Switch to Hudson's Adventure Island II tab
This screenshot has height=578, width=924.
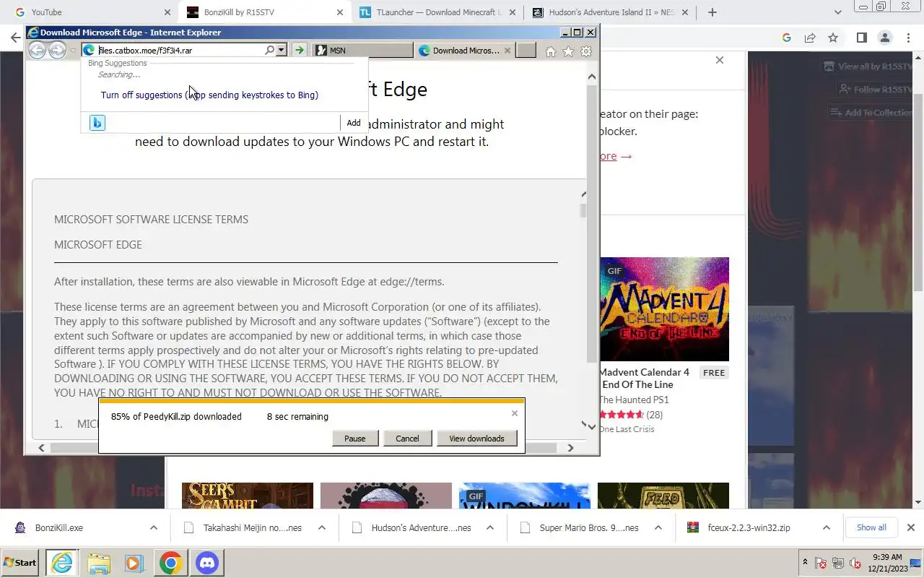coord(611,12)
